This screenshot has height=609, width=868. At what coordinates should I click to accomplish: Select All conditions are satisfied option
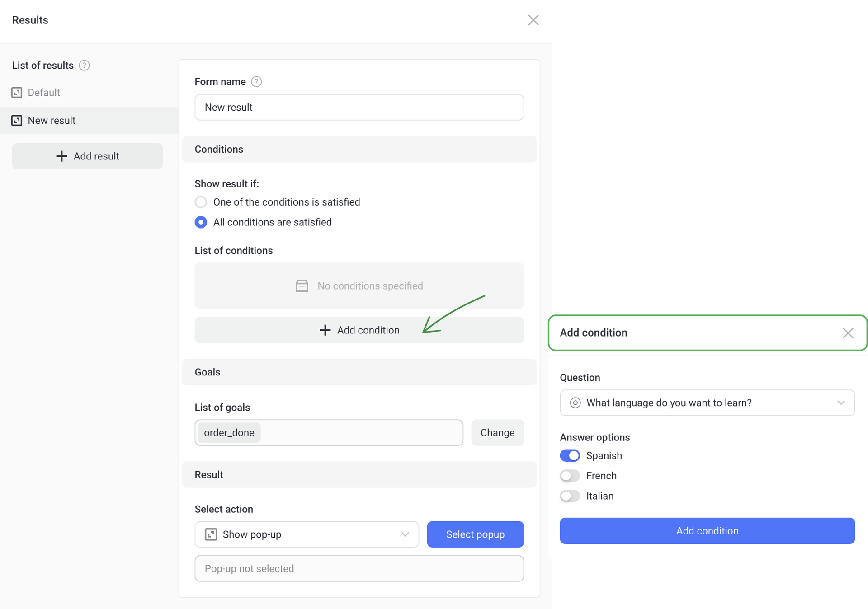tap(201, 222)
